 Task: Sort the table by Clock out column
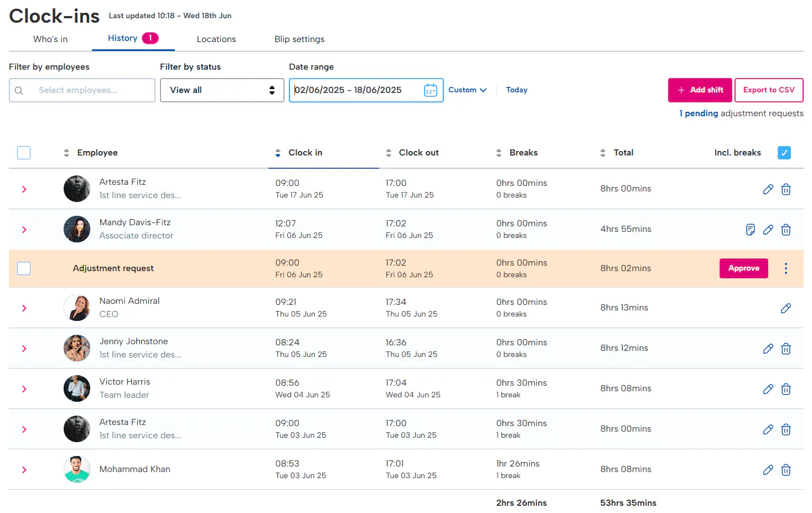coord(418,153)
